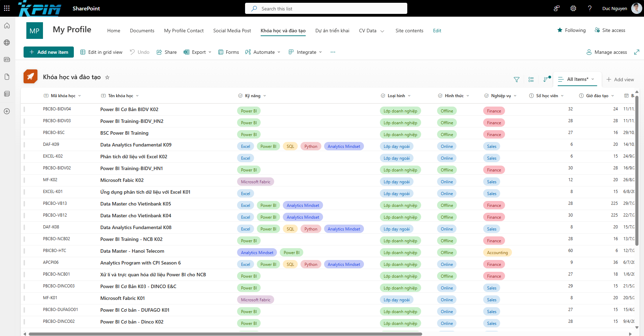This screenshot has width=644, height=336.
Task: Select row MF-K02 selector
Action: [24, 180]
